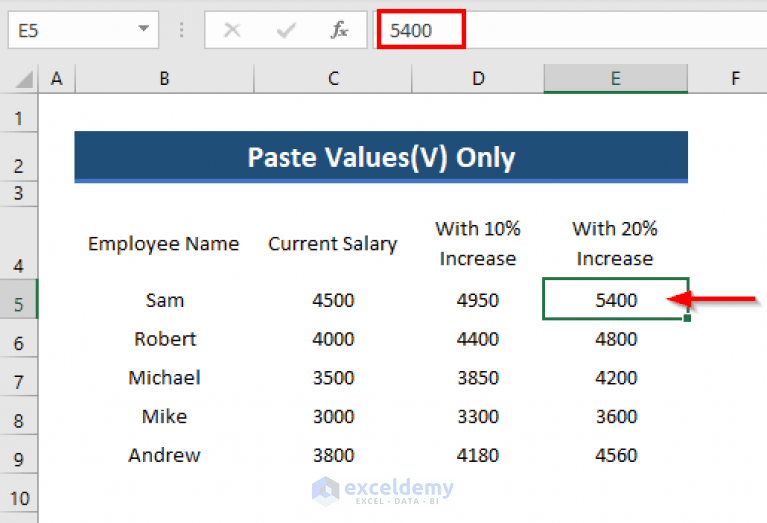
Task: Click the fill handle of cell E5
Action: coord(687,318)
